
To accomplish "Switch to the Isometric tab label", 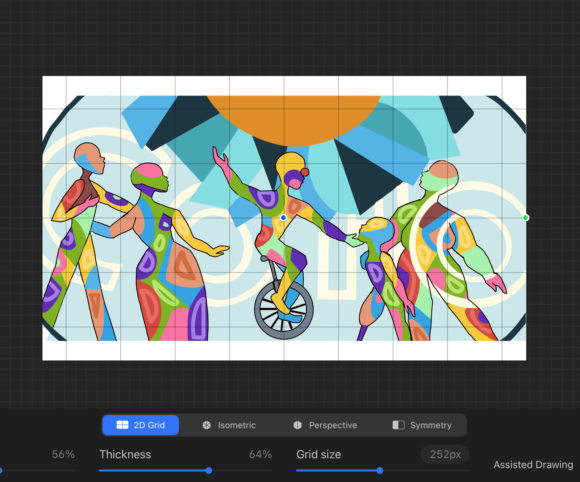I will [237, 425].
